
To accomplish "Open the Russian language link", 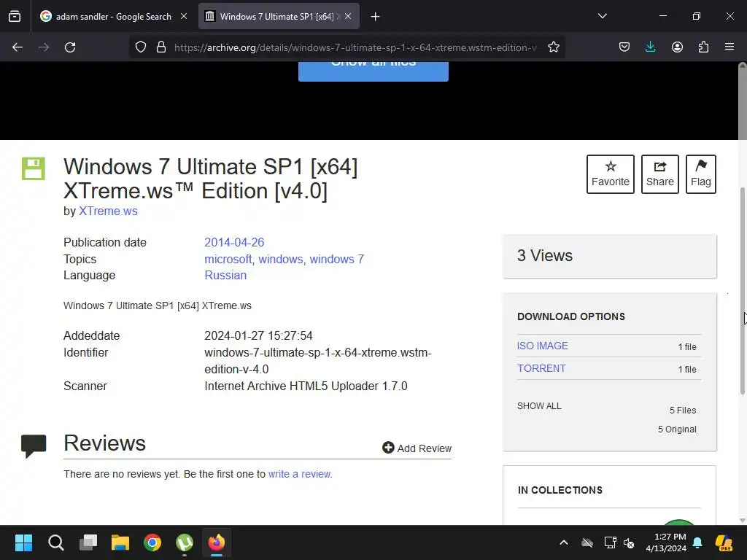I will (x=225, y=275).
